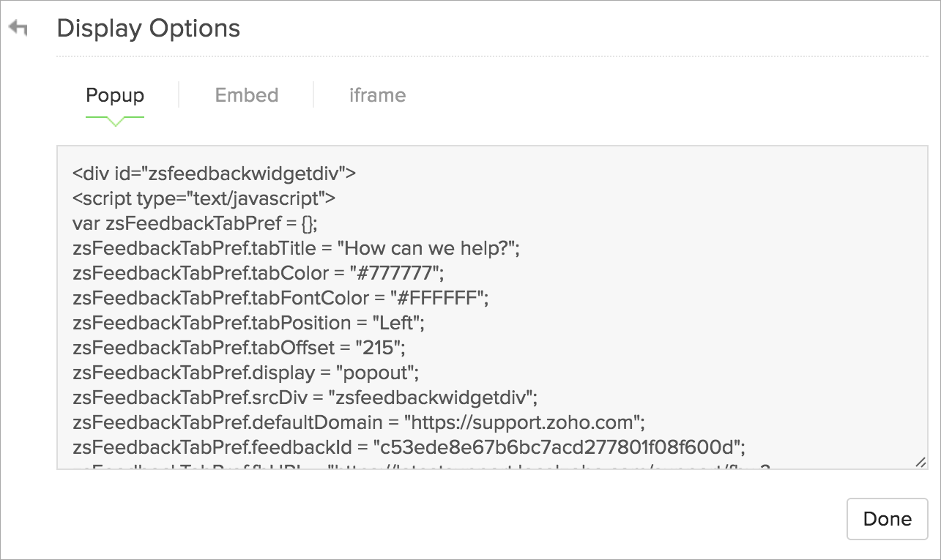The width and height of the screenshot is (941, 560).
Task: Click the feedbackId code line
Action: (x=409, y=447)
